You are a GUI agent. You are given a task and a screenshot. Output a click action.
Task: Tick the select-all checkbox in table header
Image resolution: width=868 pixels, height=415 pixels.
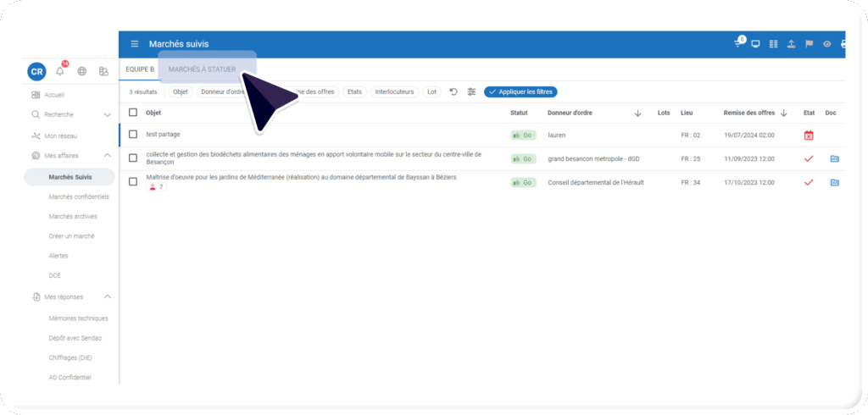tap(133, 113)
